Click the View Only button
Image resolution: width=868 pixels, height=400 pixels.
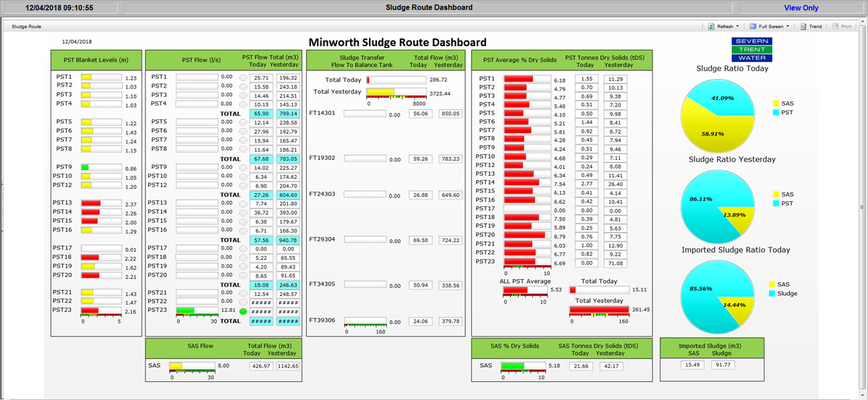pos(801,8)
